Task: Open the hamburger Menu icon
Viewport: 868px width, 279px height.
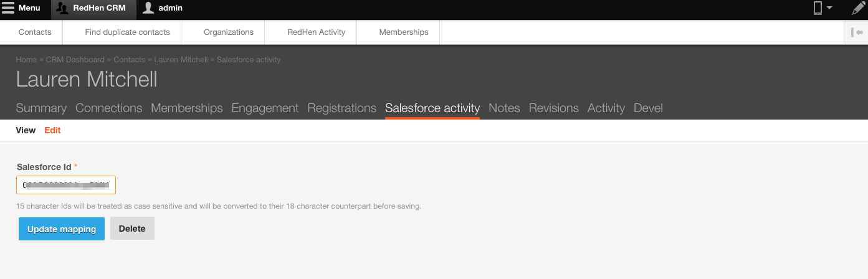Action: (x=8, y=8)
